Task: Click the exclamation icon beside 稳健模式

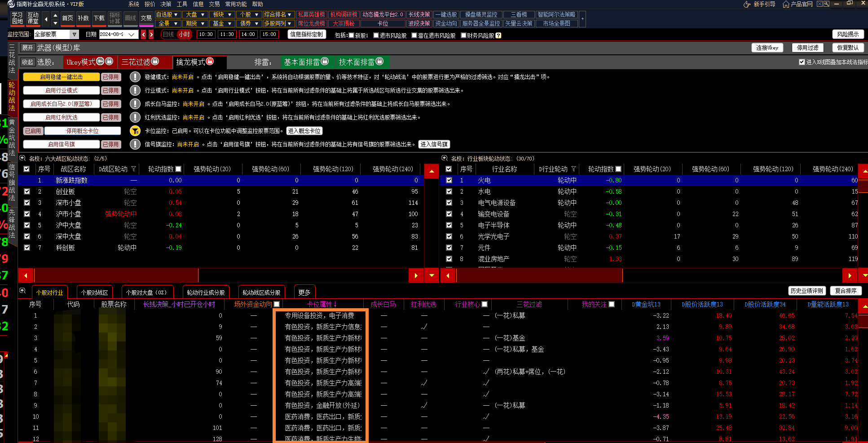Action: point(135,77)
